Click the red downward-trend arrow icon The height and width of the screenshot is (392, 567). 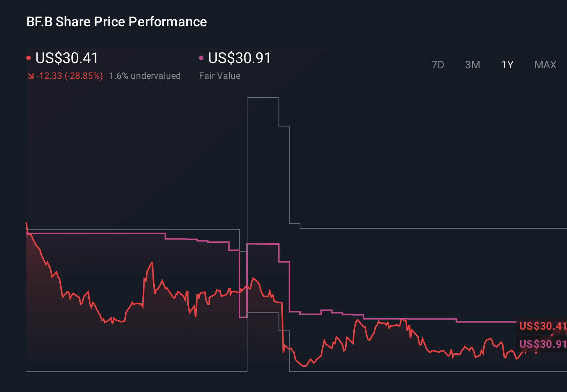point(31,75)
